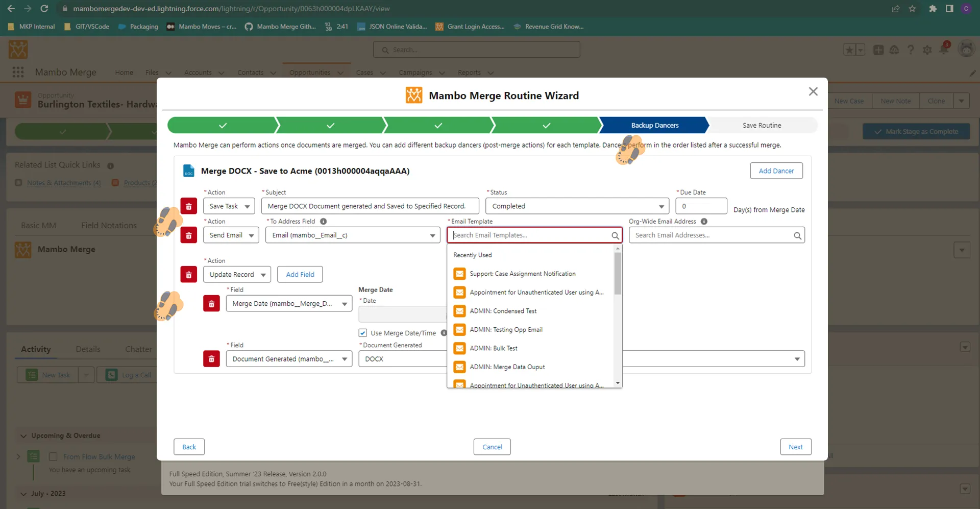Screen dimensions: 980x509
Task: Open the Update Record action dropdown
Action: pyautogui.click(x=237, y=275)
